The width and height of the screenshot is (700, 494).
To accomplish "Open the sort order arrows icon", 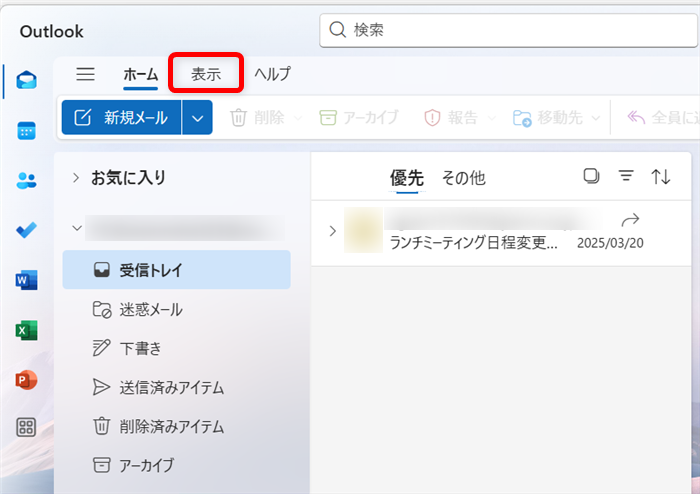I will coord(661,177).
